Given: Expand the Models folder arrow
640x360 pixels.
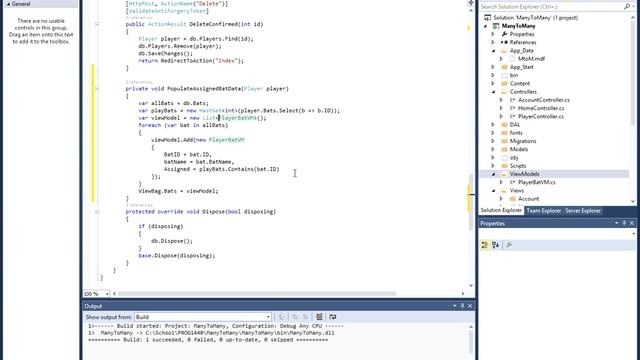Looking at the screenshot, I should tap(493, 149).
